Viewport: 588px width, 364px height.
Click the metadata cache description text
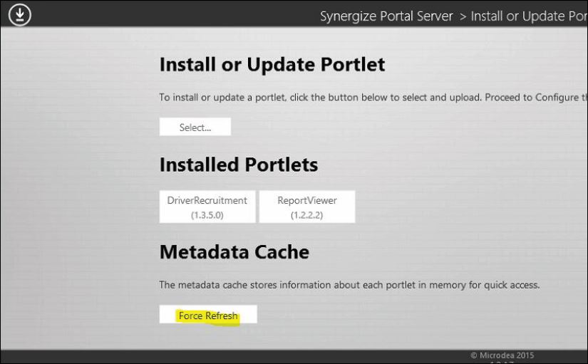click(x=349, y=285)
